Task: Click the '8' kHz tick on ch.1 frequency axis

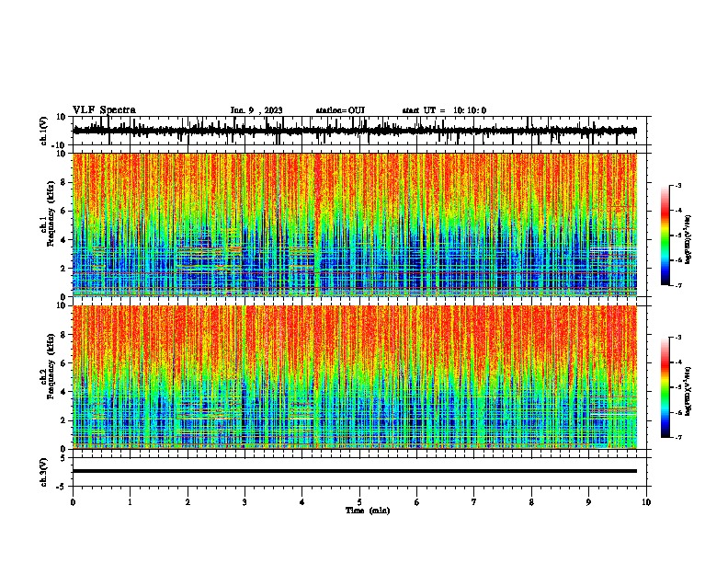Action: [64, 182]
